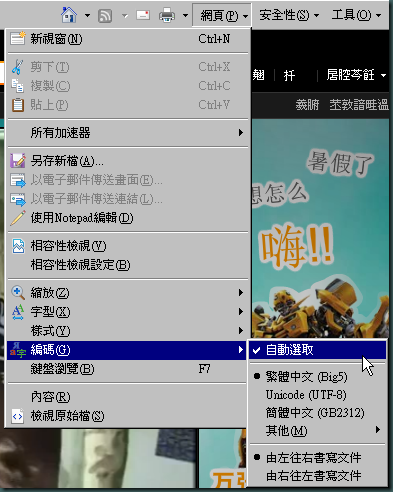
Task: Click the RSS feeds icon
Action: (x=105, y=16)
